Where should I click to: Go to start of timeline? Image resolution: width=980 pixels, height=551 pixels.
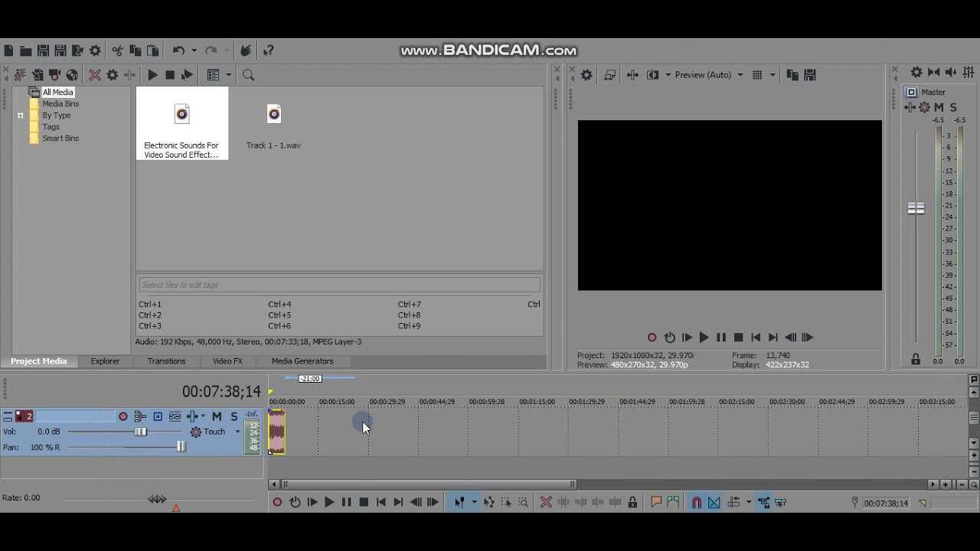coord(381,503)
